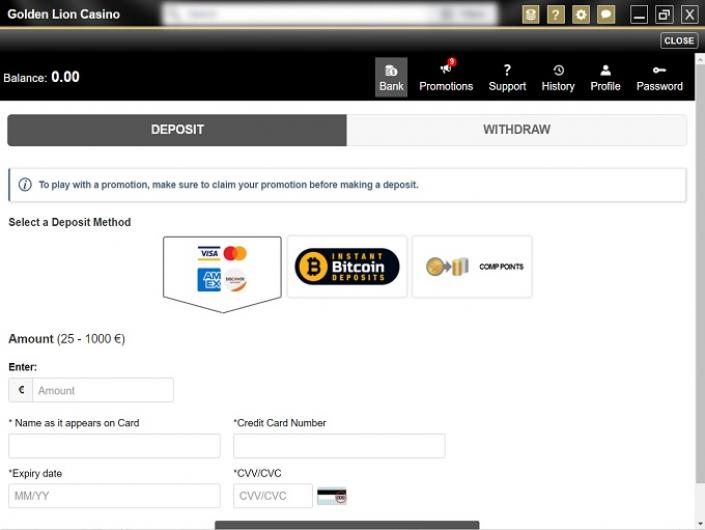The height and width of the screenshot is (530, 705).
Task: Click the gold help question icon
Action: pos(556,15)
